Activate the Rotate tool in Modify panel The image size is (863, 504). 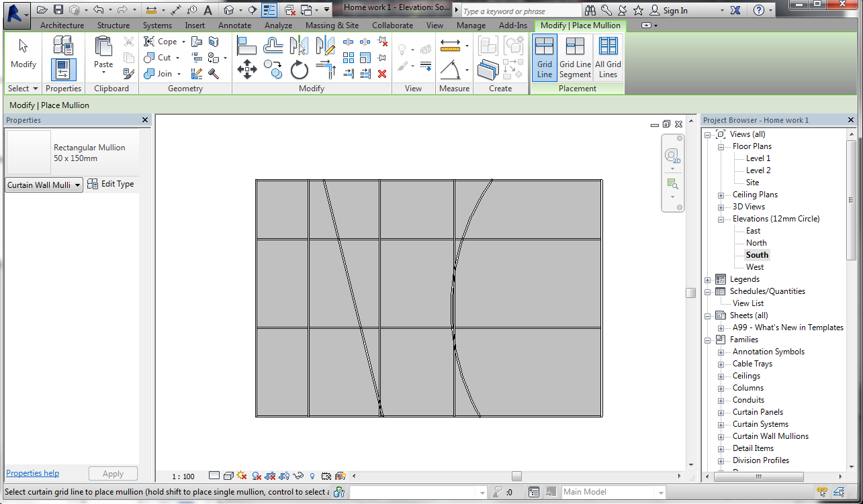pos(298,69)
